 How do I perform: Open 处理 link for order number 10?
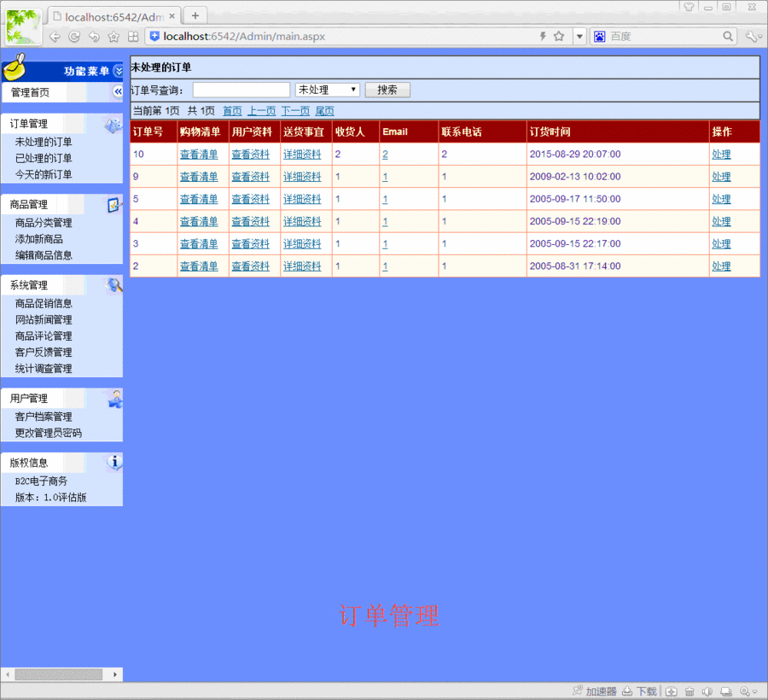click(722, 154)
